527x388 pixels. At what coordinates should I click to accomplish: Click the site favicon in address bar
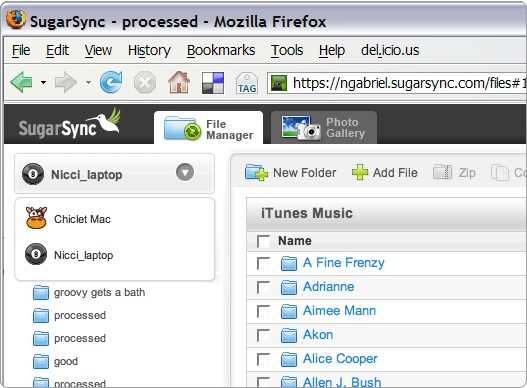[x=279, y=83]
